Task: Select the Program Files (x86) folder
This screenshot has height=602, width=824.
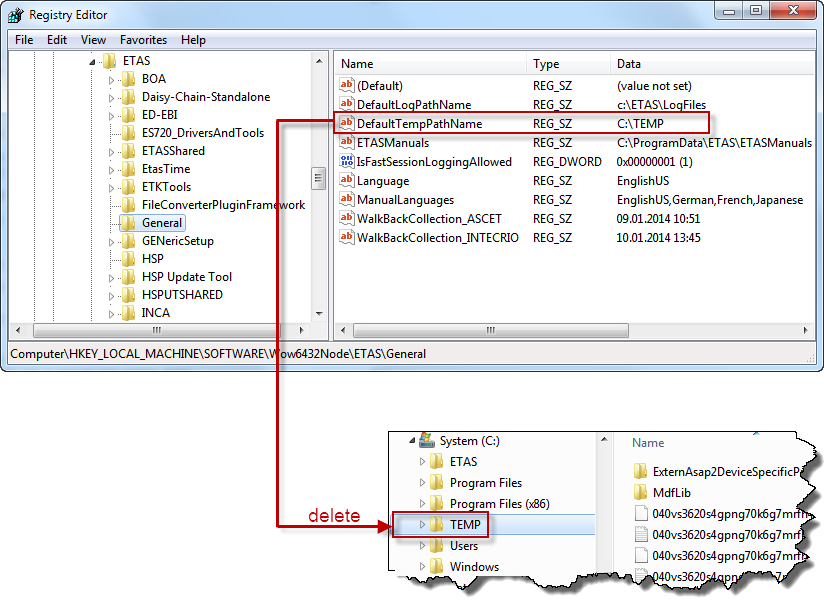Action: click(499, 504)
